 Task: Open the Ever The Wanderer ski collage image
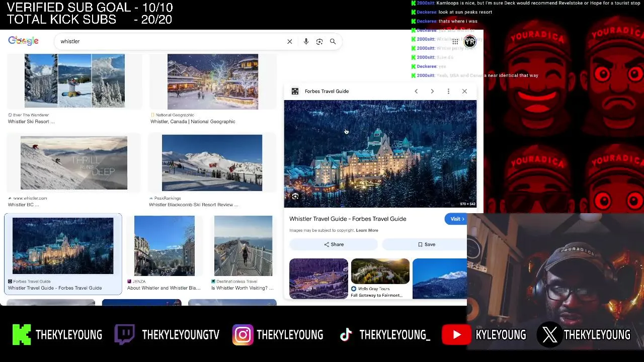click(x=74, y=80)
